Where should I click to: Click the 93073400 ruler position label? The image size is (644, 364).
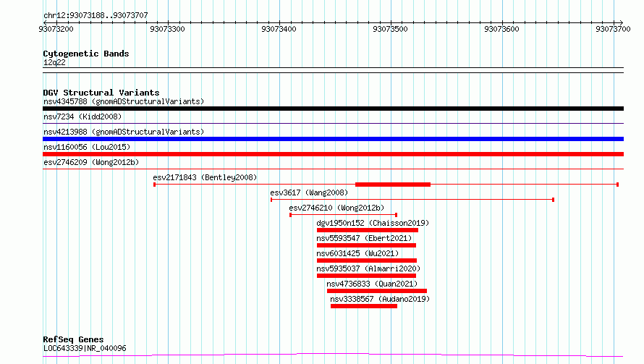pos(279,29)
